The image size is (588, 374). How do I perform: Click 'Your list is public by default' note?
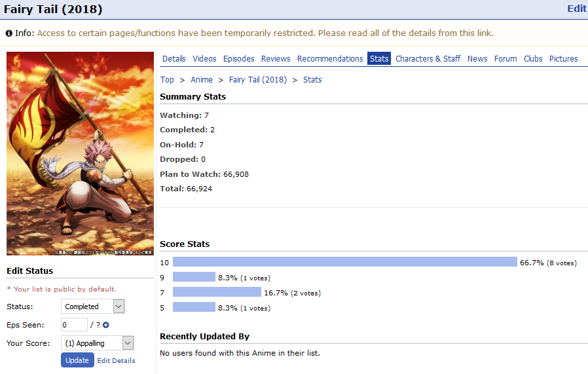62,290
